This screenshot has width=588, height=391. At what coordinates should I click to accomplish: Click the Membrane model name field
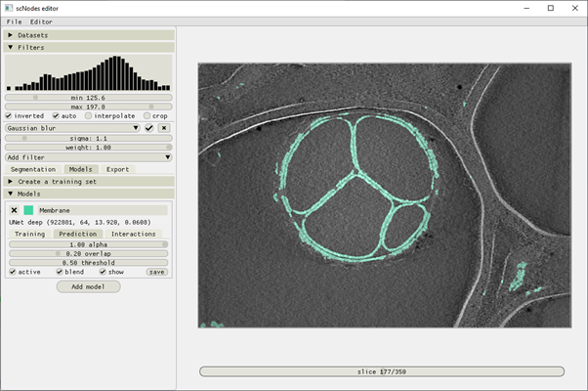103,210
